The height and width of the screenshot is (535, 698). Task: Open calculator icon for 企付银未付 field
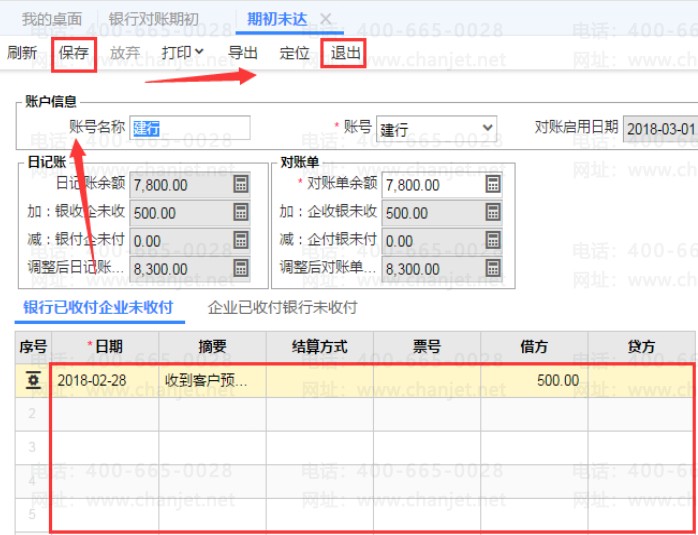tap(493, 240)
